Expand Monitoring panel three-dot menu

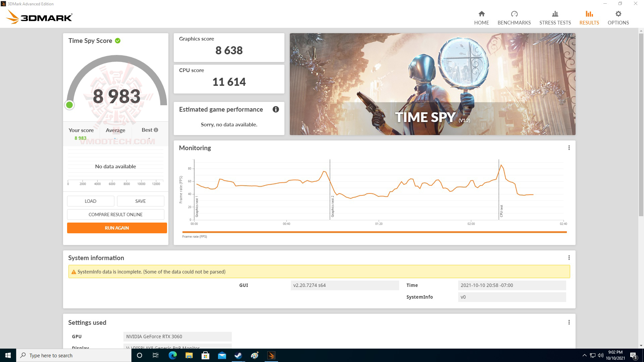pyautogui.click(x=569, y=148)
